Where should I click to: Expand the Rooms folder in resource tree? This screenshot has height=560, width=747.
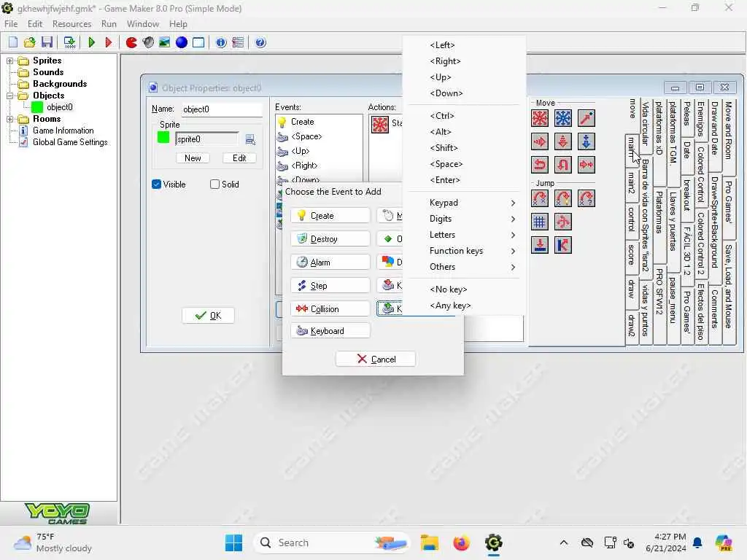tap(9, 119)
